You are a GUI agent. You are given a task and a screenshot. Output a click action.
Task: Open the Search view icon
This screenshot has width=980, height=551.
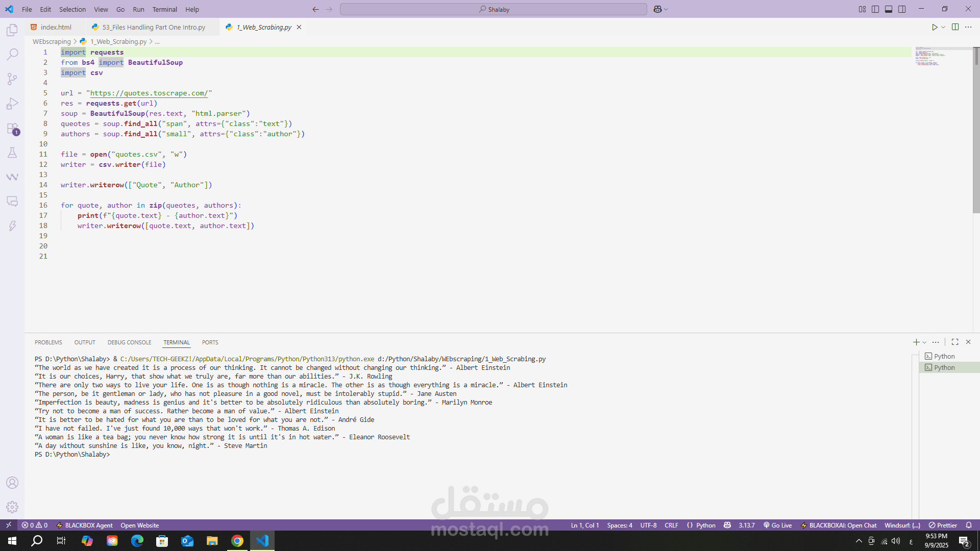12,54
